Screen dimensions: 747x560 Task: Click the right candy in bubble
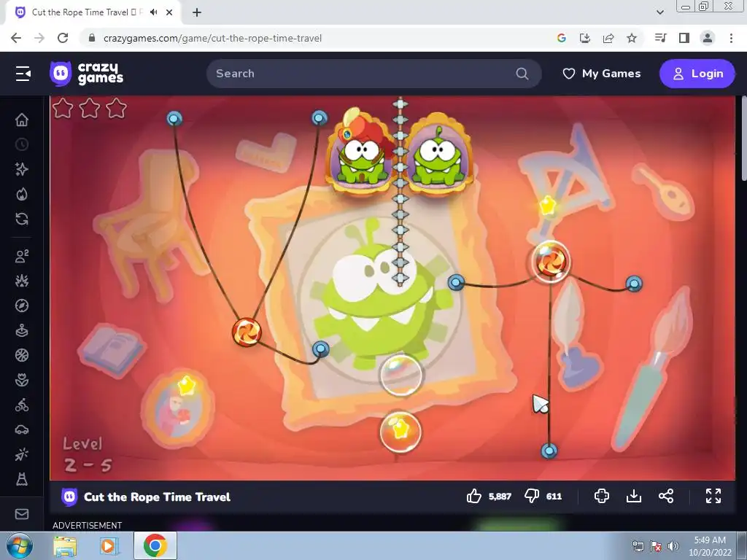551,262
